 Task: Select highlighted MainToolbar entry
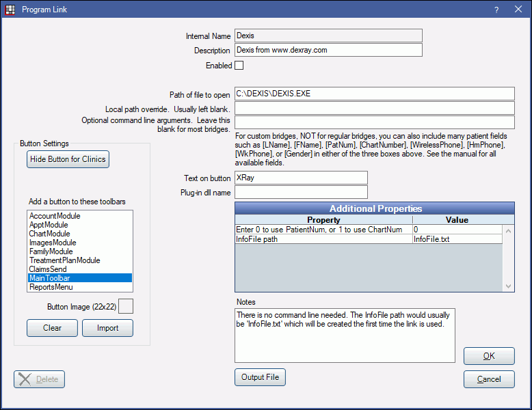(x=80, y=278)
